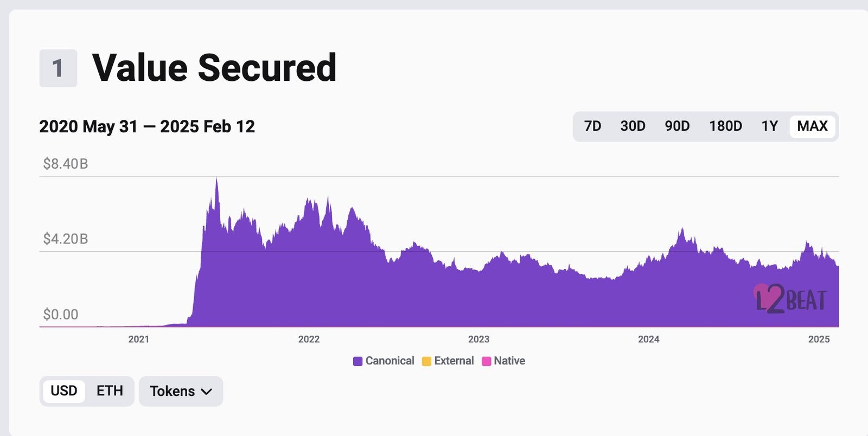Click the section number badge beside Value Secured
Viewport: 868px width, 436px height.
(x=58, y=68)
